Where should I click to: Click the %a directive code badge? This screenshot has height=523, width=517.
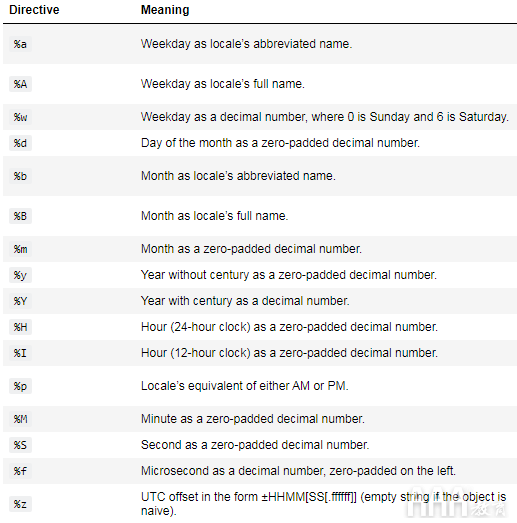20,44
